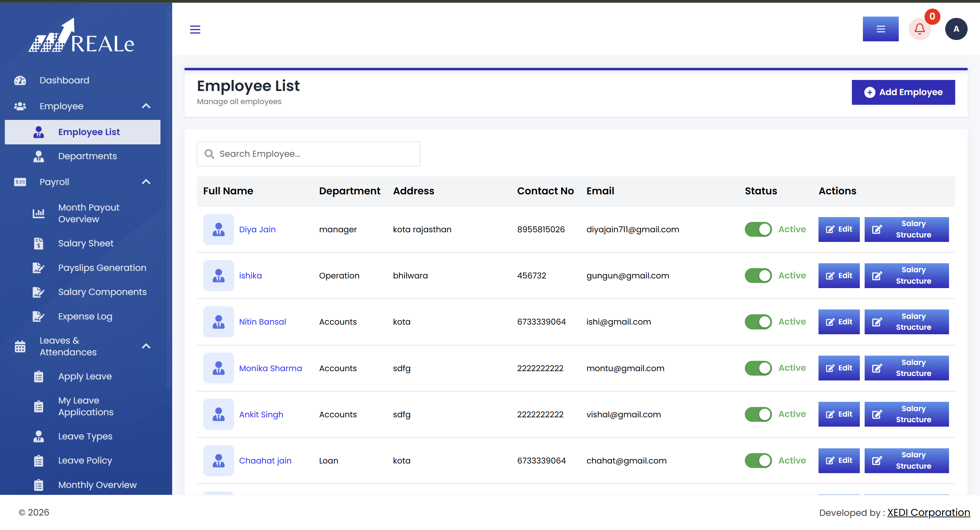980x530 pixels.
Task: Open Payslips Generation menu item
Action: pyautogui.click(x=83, y=268)
